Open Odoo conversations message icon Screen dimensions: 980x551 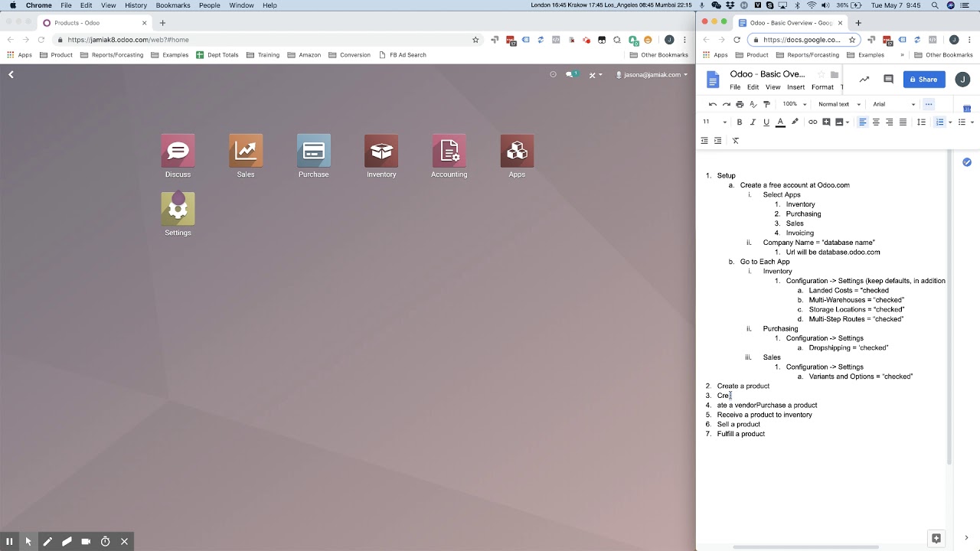click(x=571, y=74)
